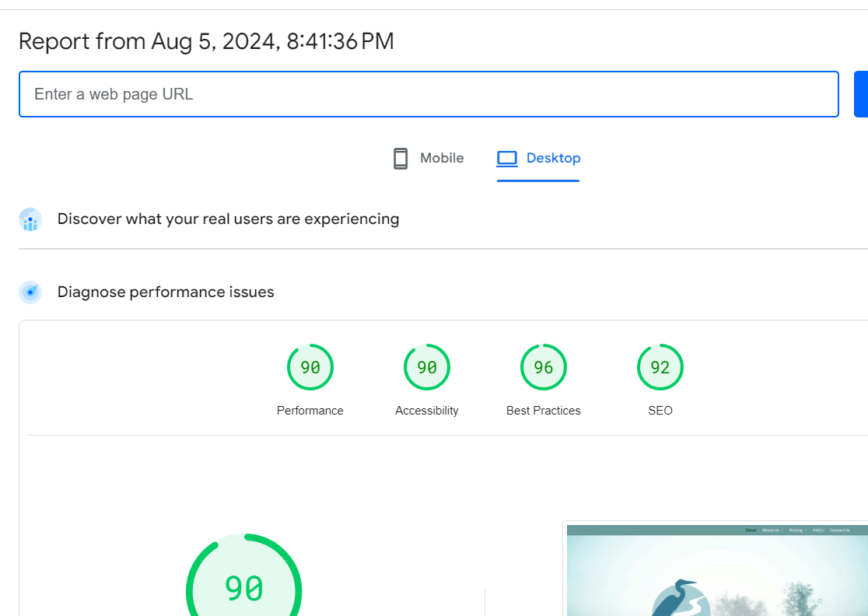The image size is (868, 616).
Task: Click the web page URL input field
Action: coord(429,94)
